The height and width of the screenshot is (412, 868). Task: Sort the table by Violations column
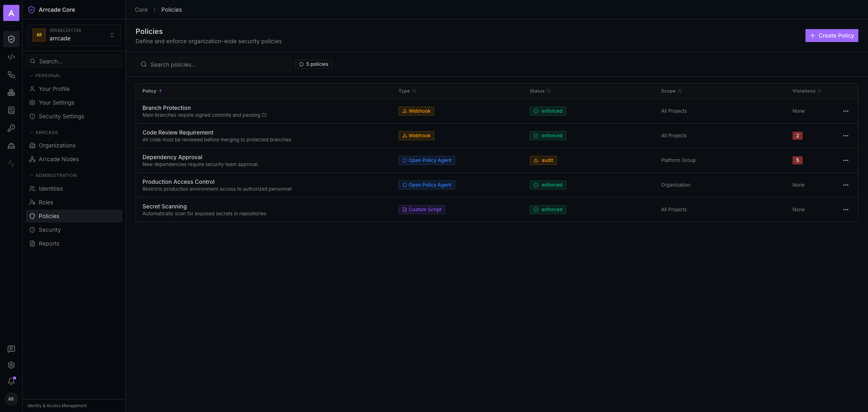click(x=807, y=91)
